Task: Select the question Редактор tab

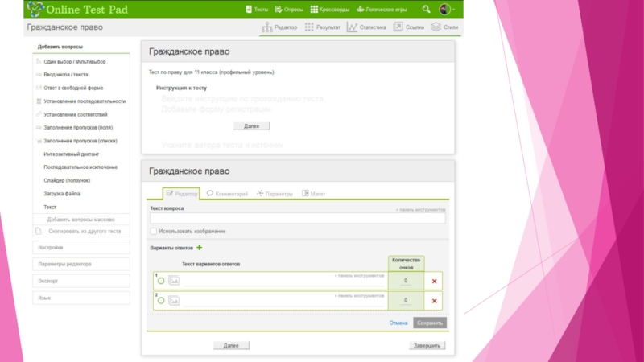Action: tap(182, 194)
